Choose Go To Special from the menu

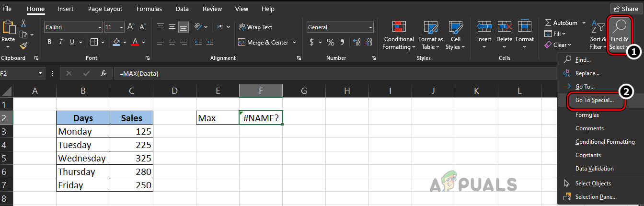pyautogui.click(x=594, y=100)
